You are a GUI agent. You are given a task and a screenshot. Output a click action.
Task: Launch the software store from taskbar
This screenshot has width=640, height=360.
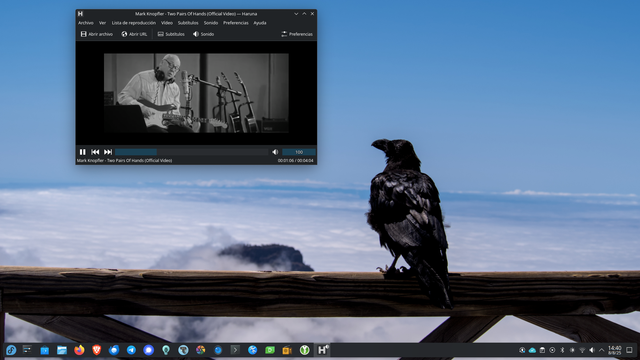[44, 350]
